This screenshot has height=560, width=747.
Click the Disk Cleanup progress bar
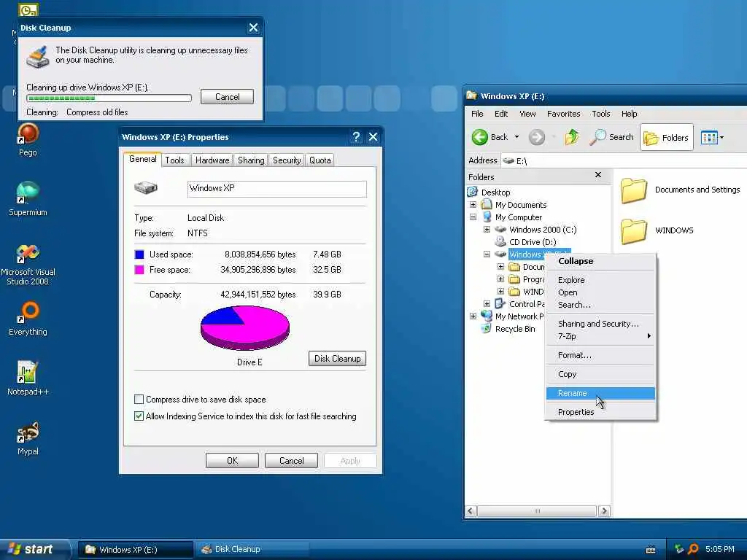coord(109,98)
